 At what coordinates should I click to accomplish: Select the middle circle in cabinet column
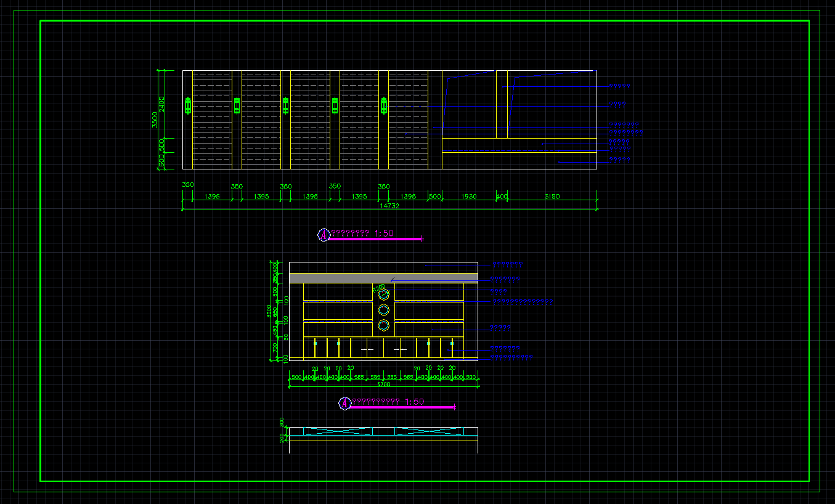click(383, 310)
